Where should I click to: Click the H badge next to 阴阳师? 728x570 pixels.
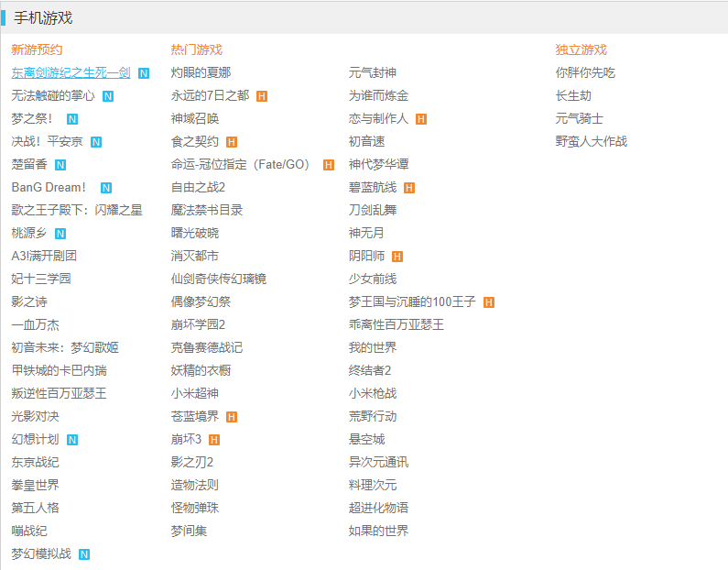coord(397,257)
